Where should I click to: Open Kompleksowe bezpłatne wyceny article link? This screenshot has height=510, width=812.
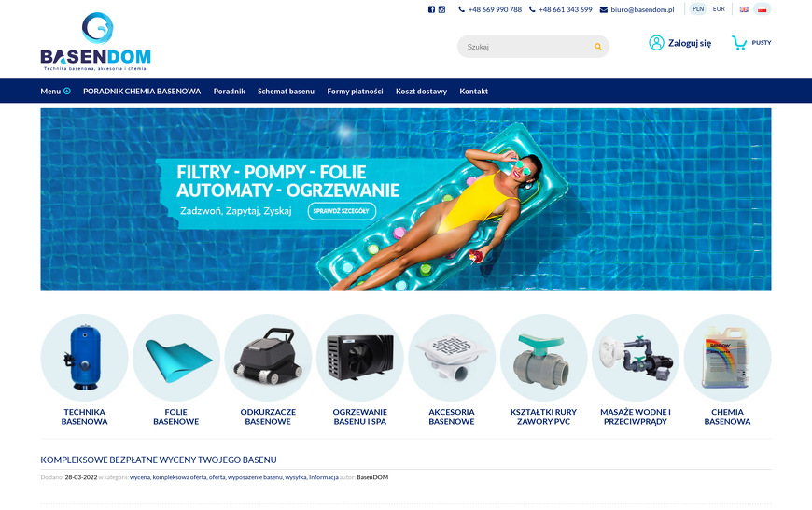point(159,460)
